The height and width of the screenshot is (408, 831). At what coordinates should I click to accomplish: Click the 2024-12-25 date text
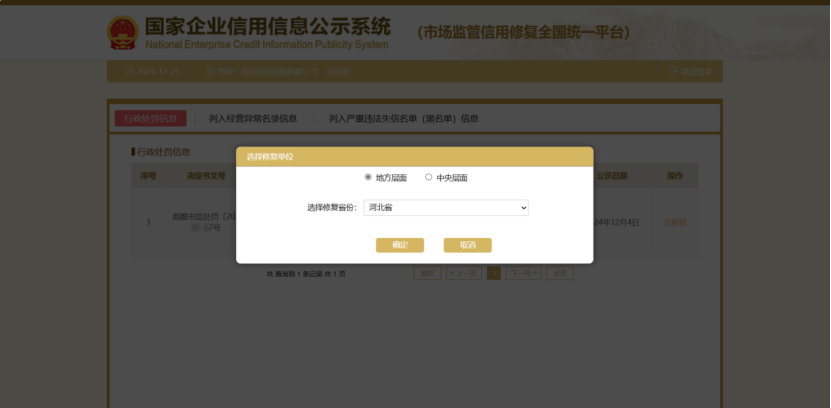[158, 72]
